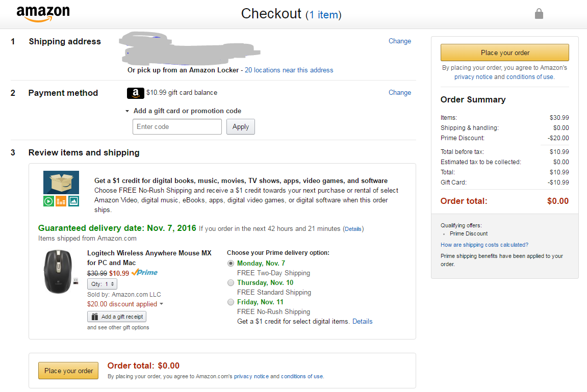Click Place your order in the Order Summary box
Viewport: 587px width, 392px height.
pos(504,53)
